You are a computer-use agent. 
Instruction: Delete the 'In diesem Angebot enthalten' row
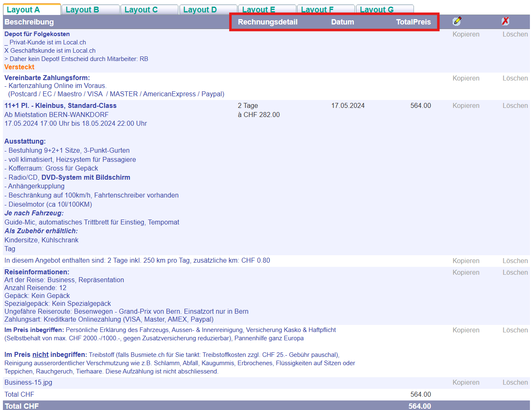(x=515, y=261)
